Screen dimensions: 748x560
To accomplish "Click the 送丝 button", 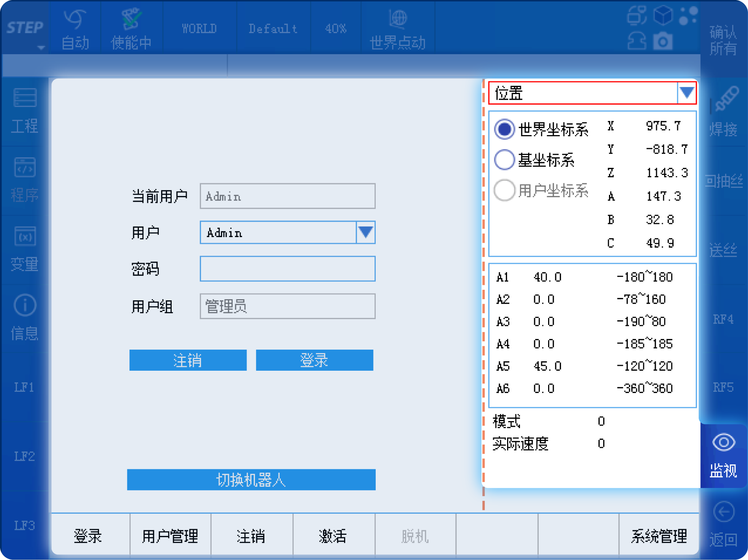I will [723, 250].
